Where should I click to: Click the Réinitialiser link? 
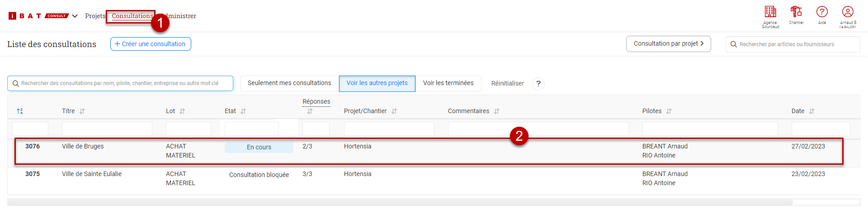tap(507, 84)
